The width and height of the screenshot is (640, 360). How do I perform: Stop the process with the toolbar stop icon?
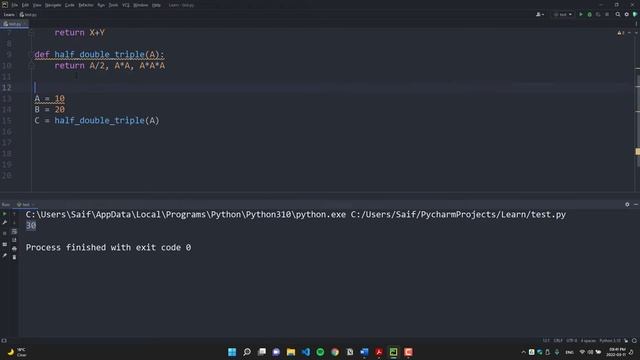point(607,14)
